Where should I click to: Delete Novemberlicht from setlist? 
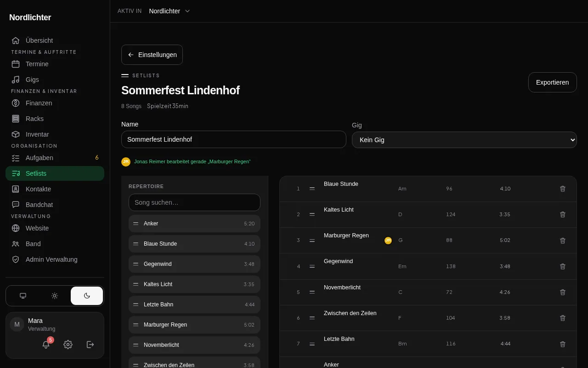(x=563, y=292)
